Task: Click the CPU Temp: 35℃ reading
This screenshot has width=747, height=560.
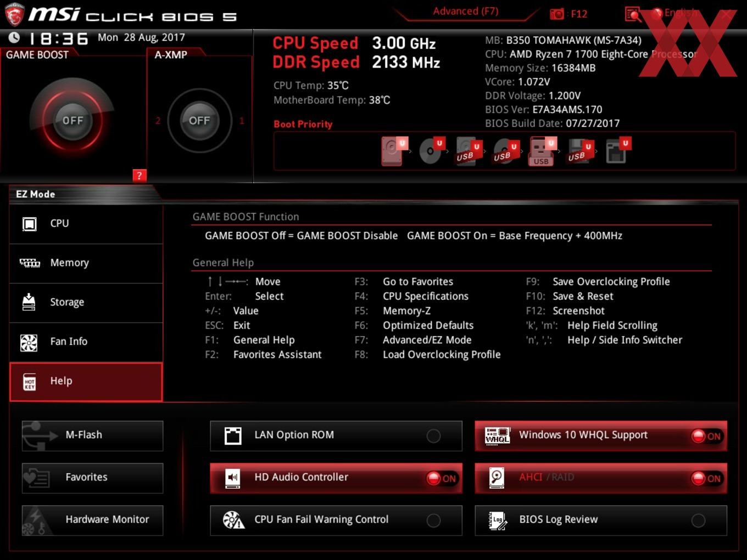Action: click(311, 86)
